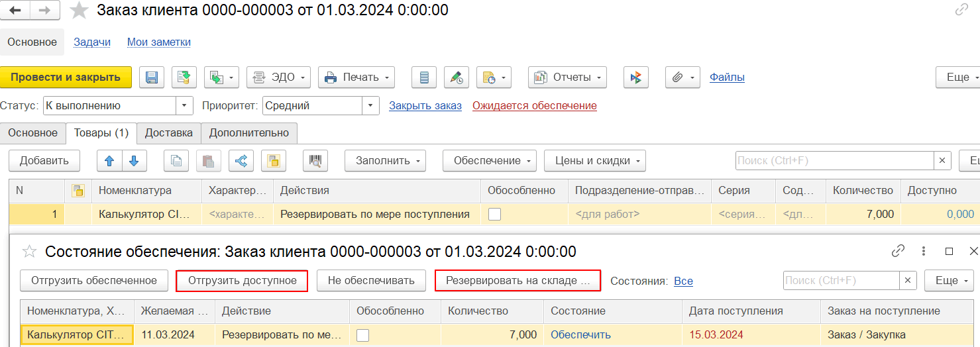Click the barcode search icon
980x347 pixels.
coord(316,160)
